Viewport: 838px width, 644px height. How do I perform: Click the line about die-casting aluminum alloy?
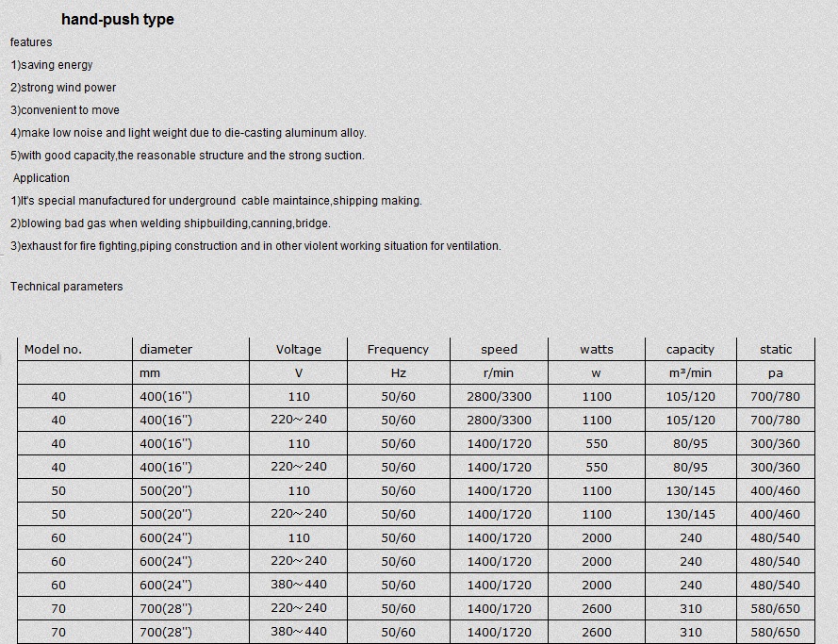(189, 133)
